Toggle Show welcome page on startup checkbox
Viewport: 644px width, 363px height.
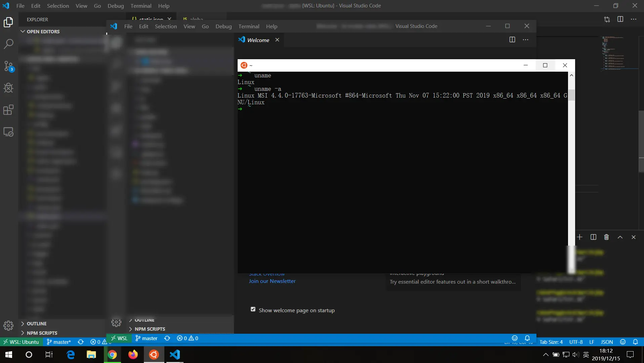click(x=253, y=310)
